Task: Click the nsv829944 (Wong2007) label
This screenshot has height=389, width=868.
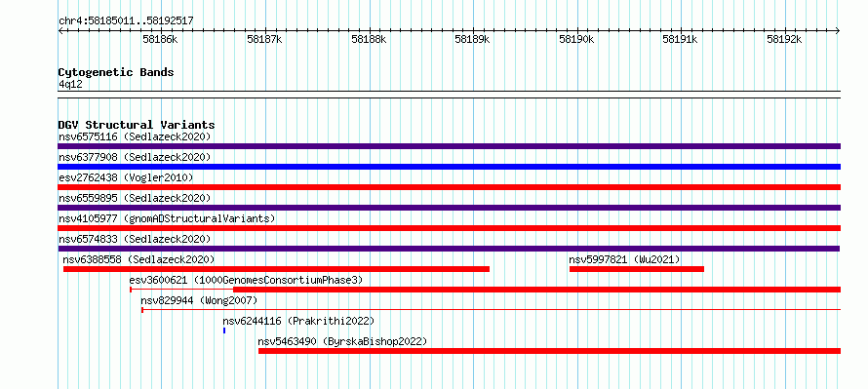Action: point(199,300)
